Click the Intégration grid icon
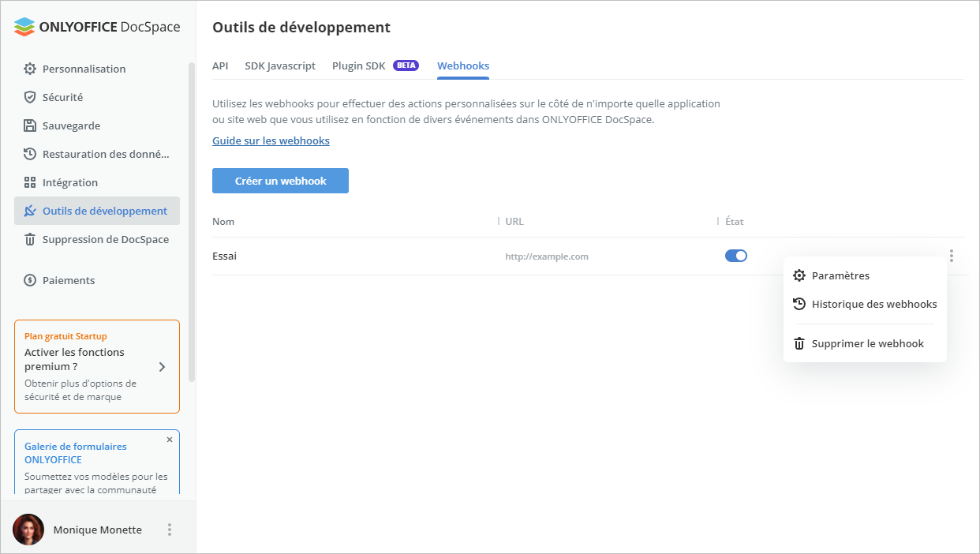Viewport: 980px width, 554px height. tap(30, 182)
